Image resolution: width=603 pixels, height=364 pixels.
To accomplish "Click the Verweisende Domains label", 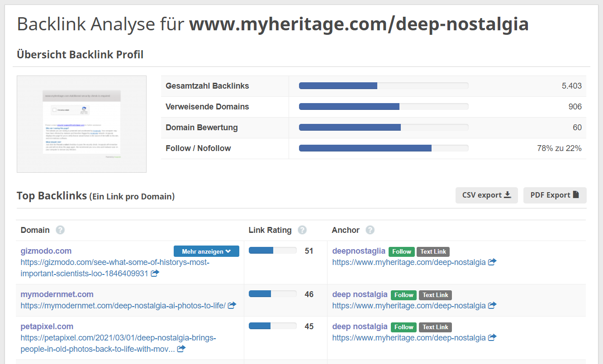I will coord(207,107).
